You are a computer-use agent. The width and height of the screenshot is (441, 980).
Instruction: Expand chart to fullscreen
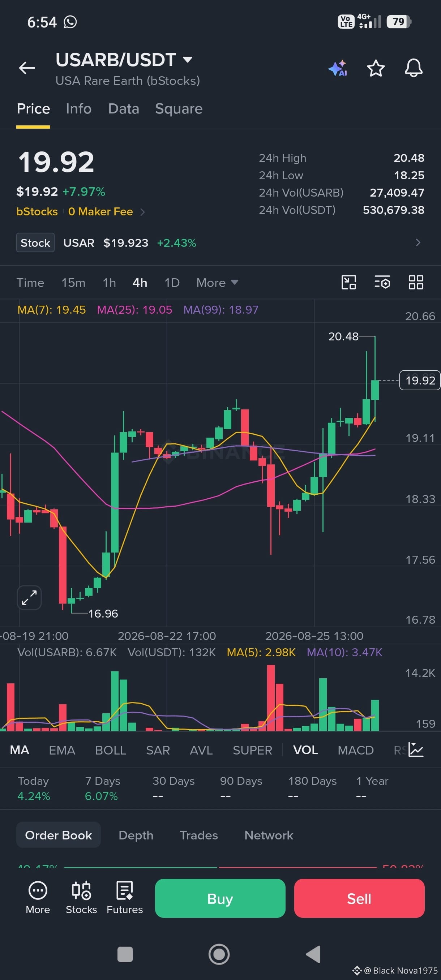click(x=29, y=597)
